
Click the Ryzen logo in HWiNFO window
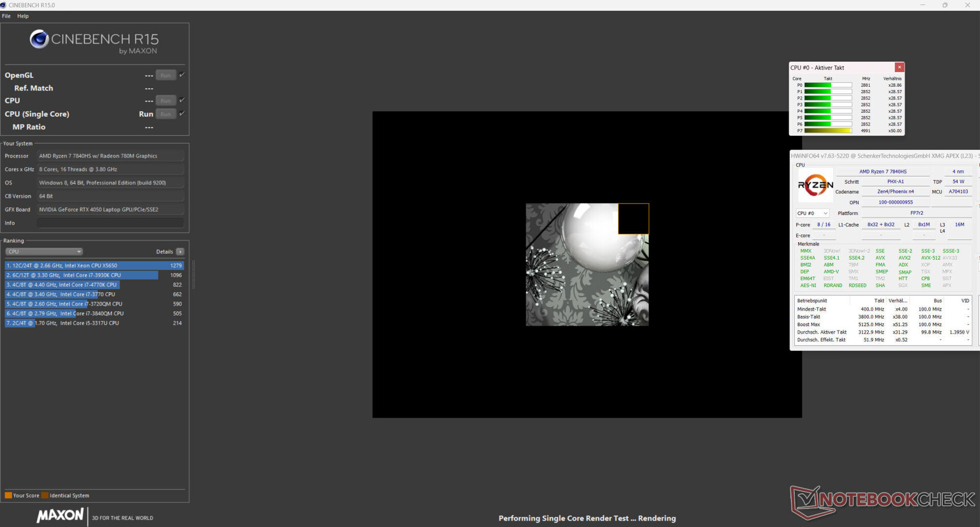click(815, 185)
